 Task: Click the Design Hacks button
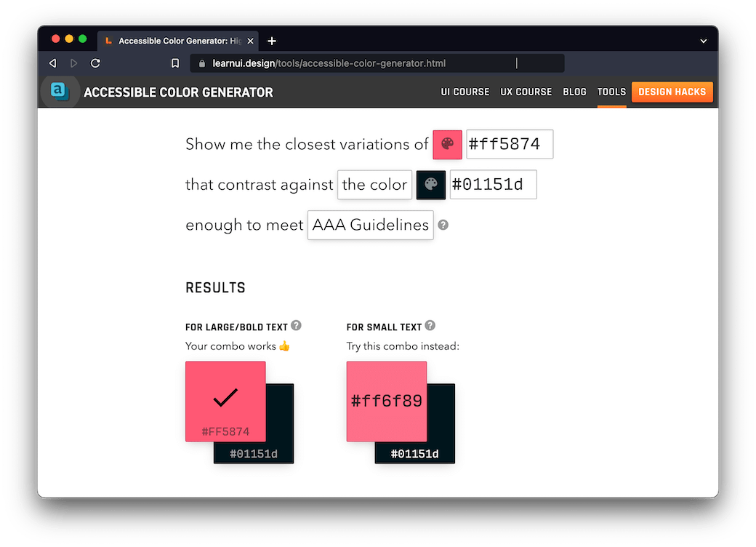pyautogui.click(x=672, y=92)
